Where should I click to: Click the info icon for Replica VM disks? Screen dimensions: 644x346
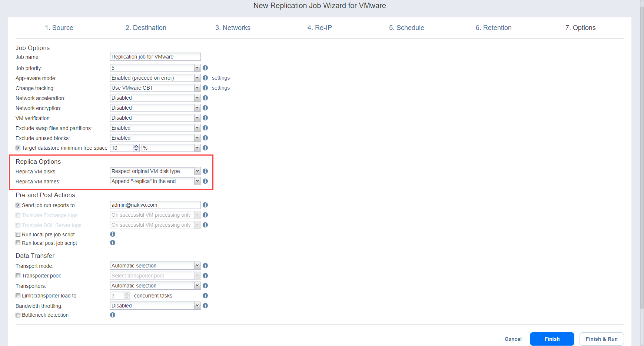click(205, 171)
